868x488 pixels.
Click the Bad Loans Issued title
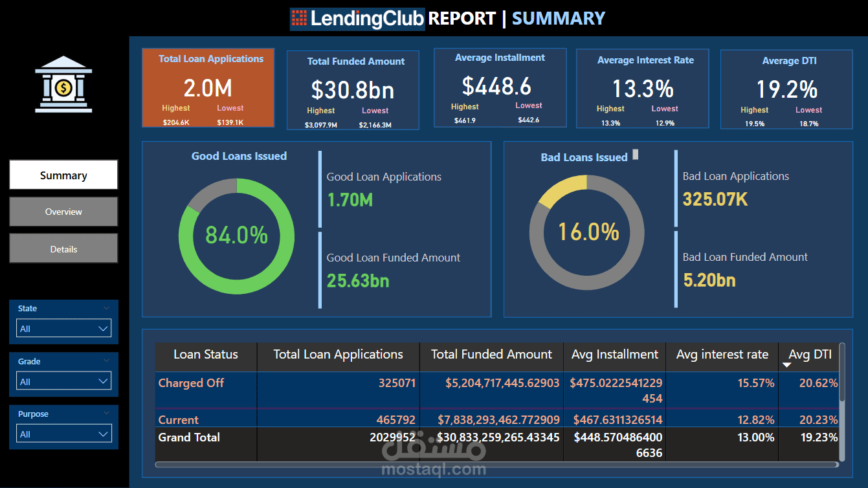[584, 157]
